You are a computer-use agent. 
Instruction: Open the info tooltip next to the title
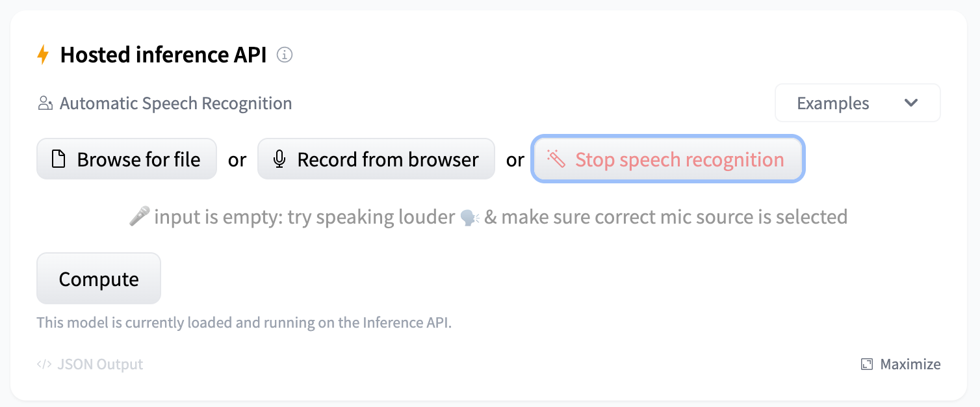coord(284,55)
